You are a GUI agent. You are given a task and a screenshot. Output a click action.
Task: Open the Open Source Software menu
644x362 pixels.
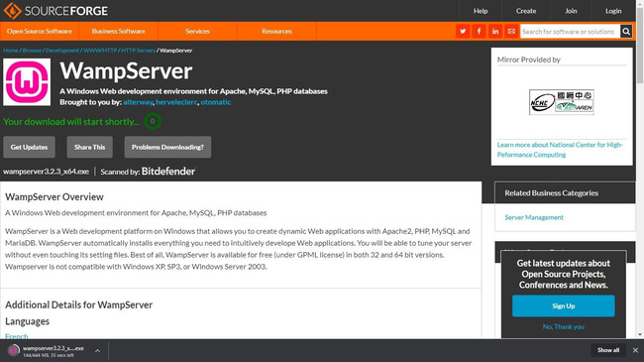40,32
